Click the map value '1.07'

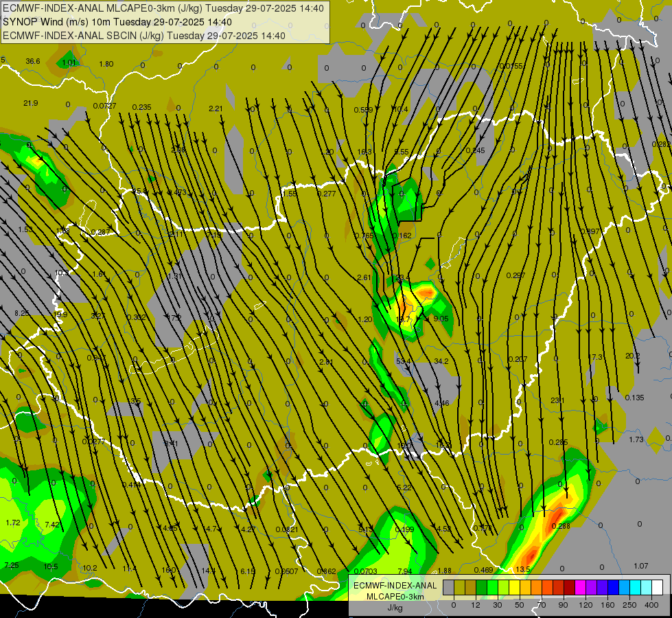641,566
